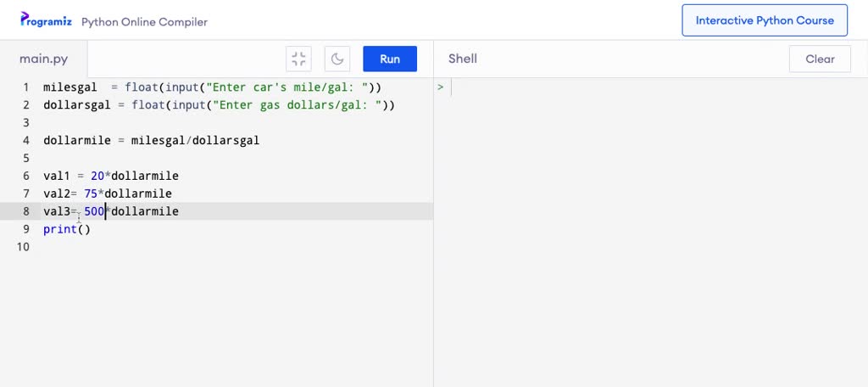
Task: Click the empty line 3 in editor
Action: (238, 122)
